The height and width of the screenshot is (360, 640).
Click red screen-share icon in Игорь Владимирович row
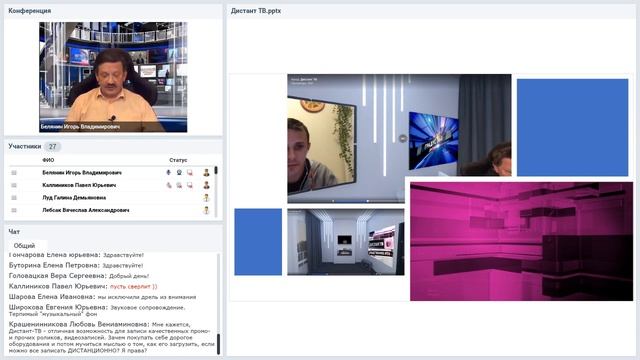190,173
